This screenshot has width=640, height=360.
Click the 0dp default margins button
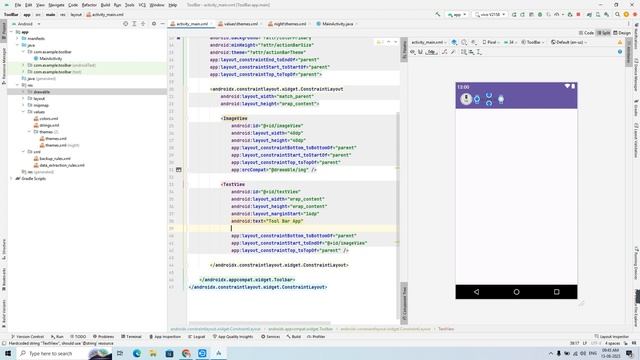coord(431,52)
